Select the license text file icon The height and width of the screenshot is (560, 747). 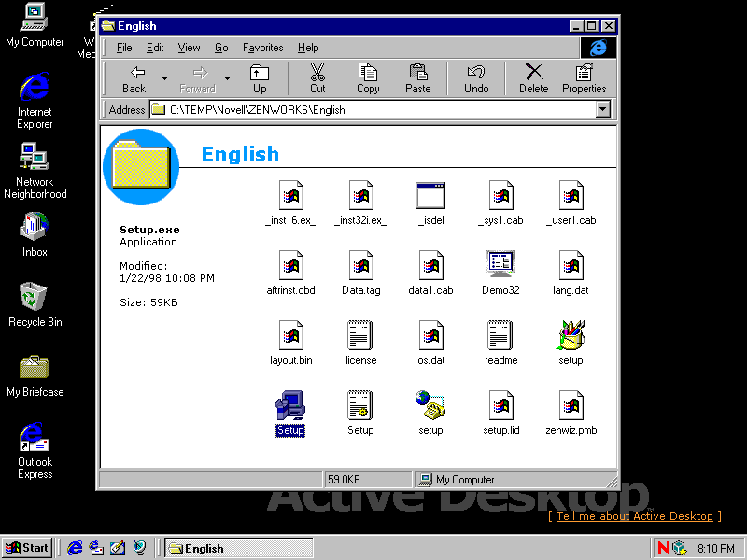(360, 335)
